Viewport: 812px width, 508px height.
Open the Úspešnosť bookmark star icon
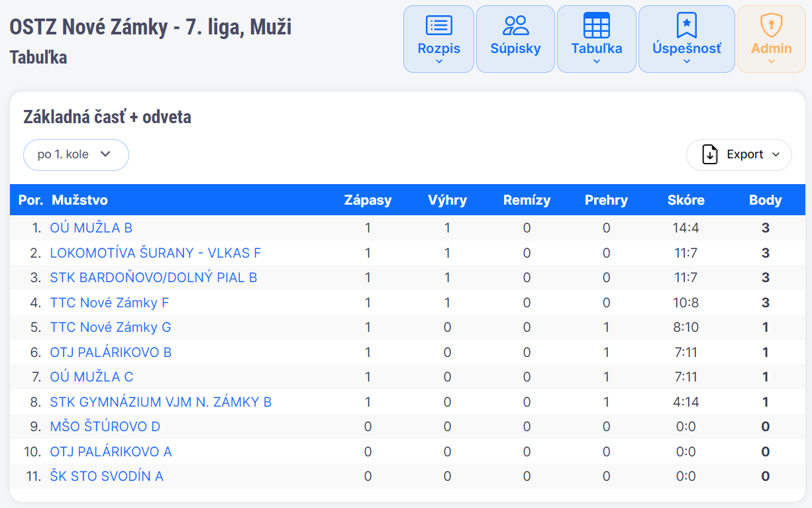point(687,25)
